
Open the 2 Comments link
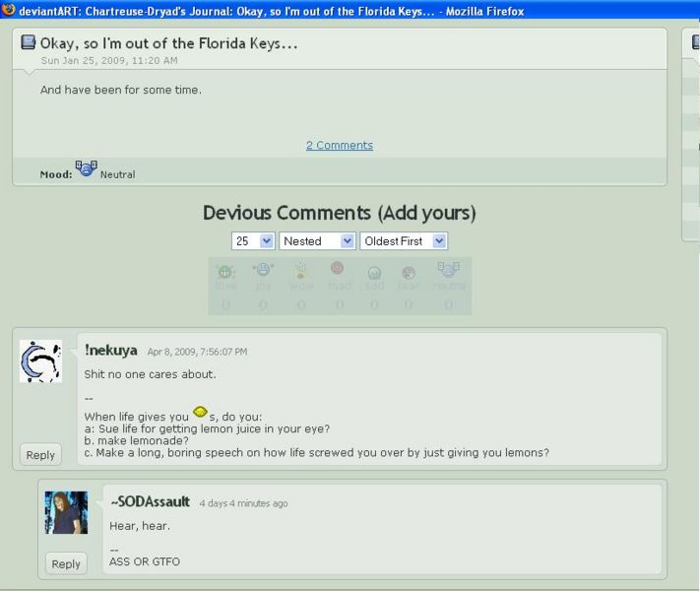coord(340,145)
